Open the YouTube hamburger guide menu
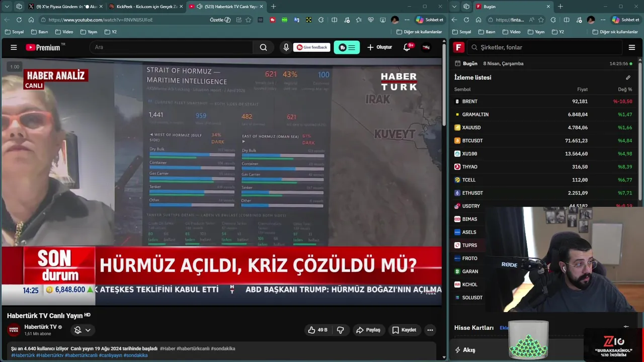Screen dimensions: 644x362 (14, 47)
